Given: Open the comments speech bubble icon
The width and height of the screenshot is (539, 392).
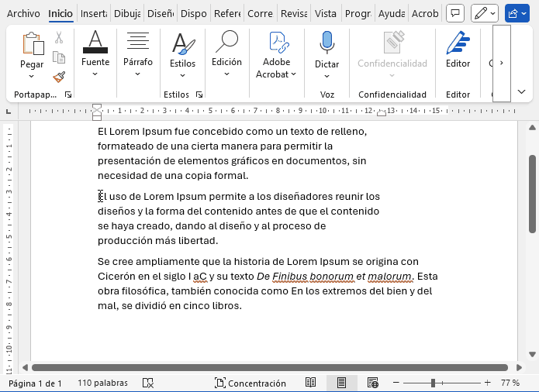Looking at the screenshot, I should point(456,13).
